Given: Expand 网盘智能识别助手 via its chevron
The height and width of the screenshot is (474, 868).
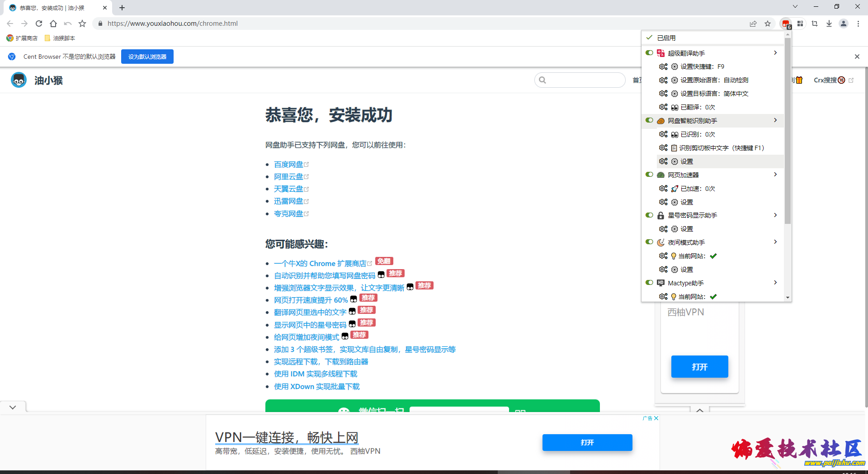Looking at the screenshot, I should pos(775,120).
